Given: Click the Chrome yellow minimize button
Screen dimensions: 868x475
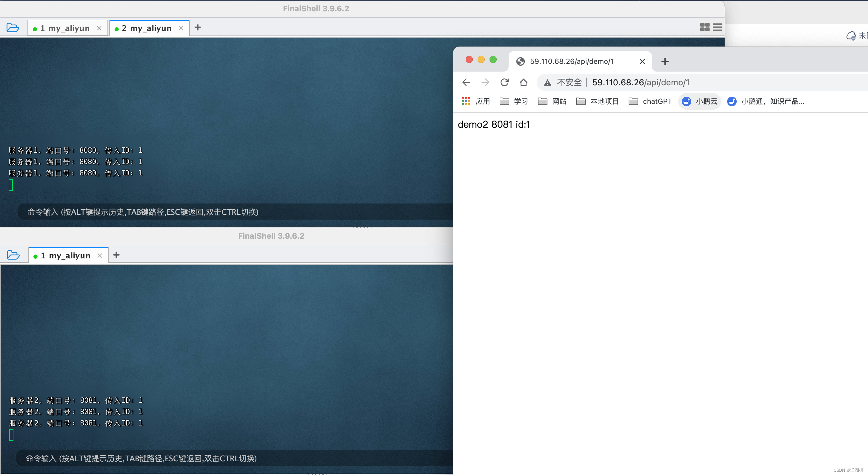Looking at the screenshot, I should tap(481, 60).
